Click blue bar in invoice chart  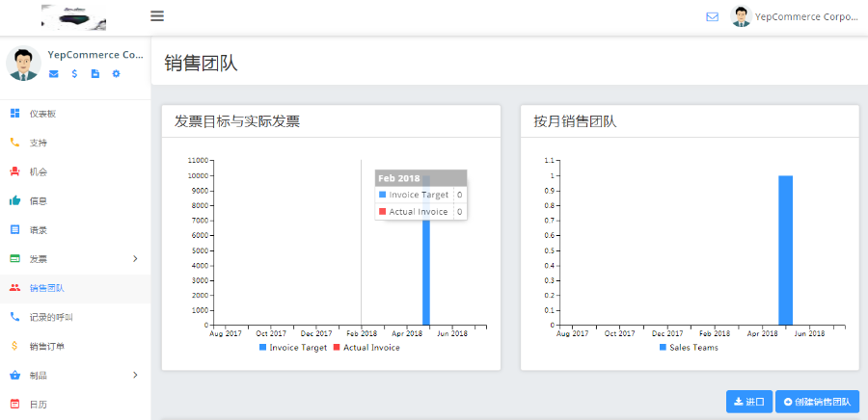[426, 271]
